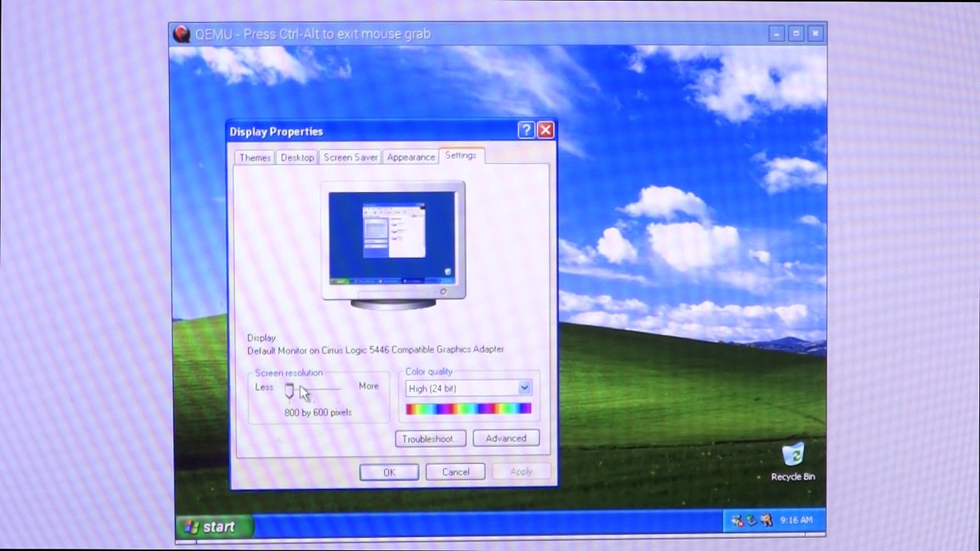The height and width of the screenshot is (551, 980).
Task: Open Advanced display settings
Action: click(x=505, y=438)
